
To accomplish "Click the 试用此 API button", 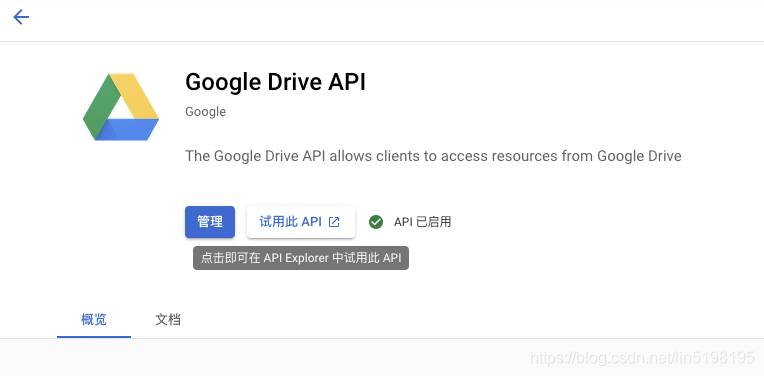I will point(301,222).
